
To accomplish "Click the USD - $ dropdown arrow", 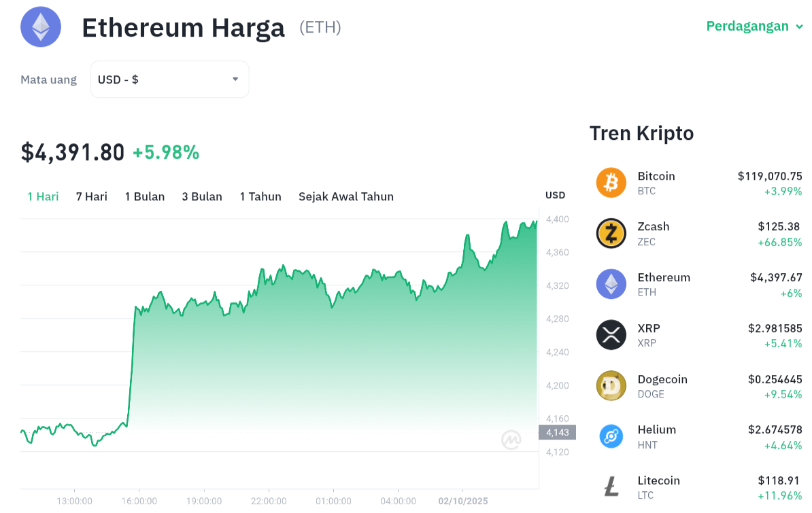I will coord(235,79).
